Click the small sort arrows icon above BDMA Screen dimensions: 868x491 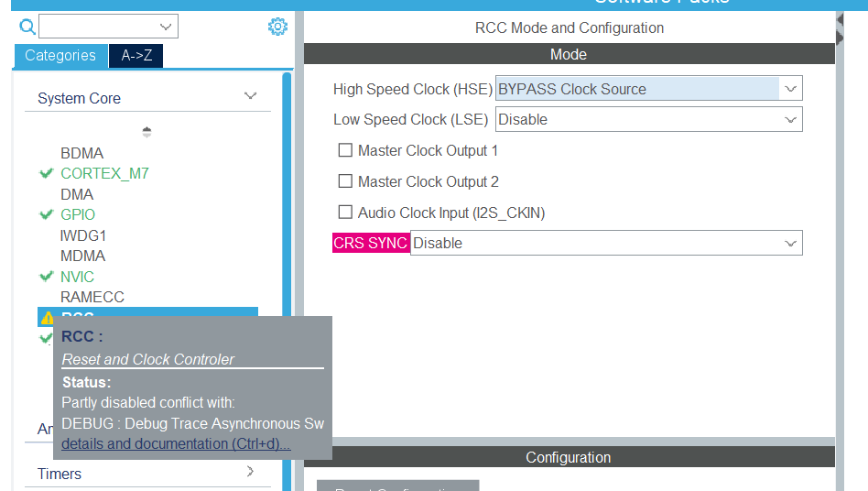pos(146,132)
